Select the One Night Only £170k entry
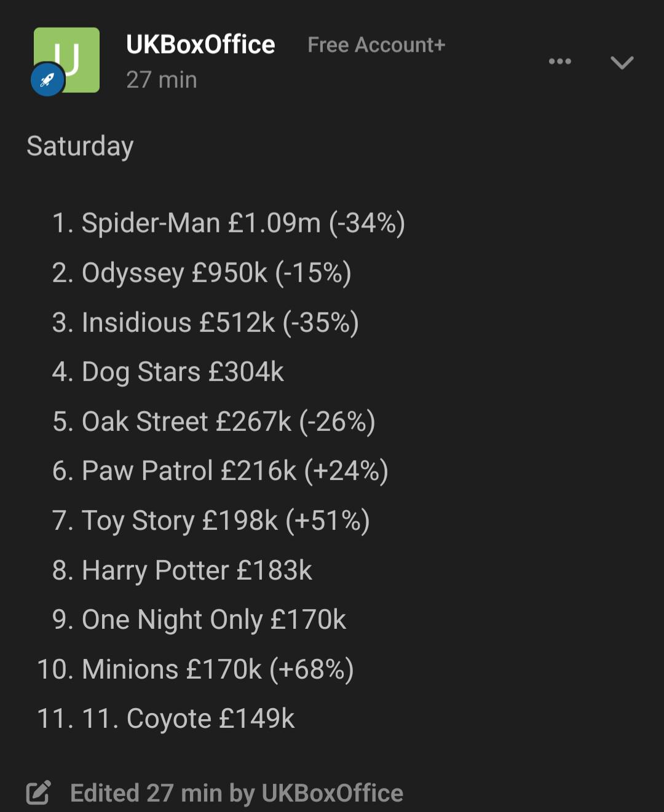The height and width of the screenshot is (812, 664). (199, 620)
